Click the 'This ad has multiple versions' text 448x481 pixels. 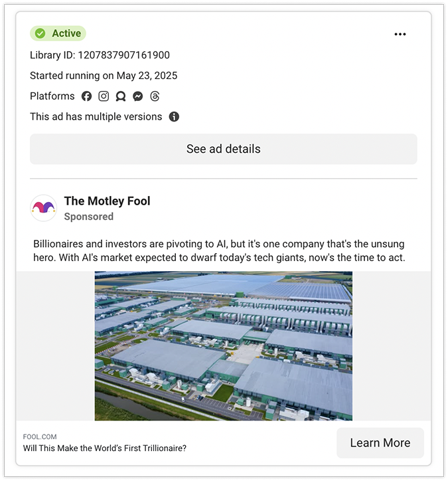coord(96,117)
